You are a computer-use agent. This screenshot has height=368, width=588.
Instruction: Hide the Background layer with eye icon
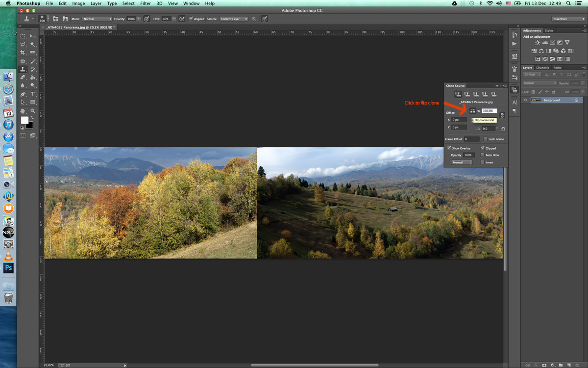point(526,100)
